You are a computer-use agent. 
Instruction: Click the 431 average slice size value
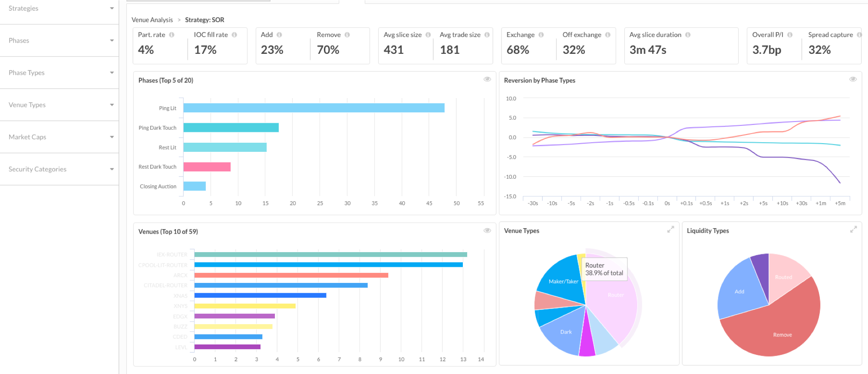click(394, 50)
